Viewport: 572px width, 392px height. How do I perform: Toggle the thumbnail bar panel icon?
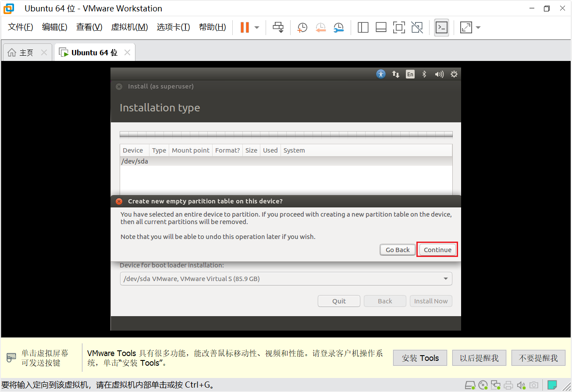point(381,28)
